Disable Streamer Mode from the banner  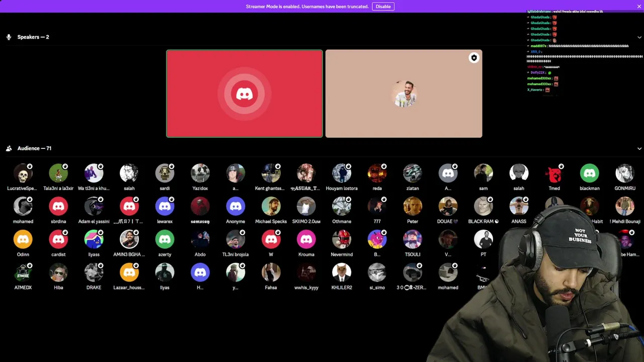point(383,7)
